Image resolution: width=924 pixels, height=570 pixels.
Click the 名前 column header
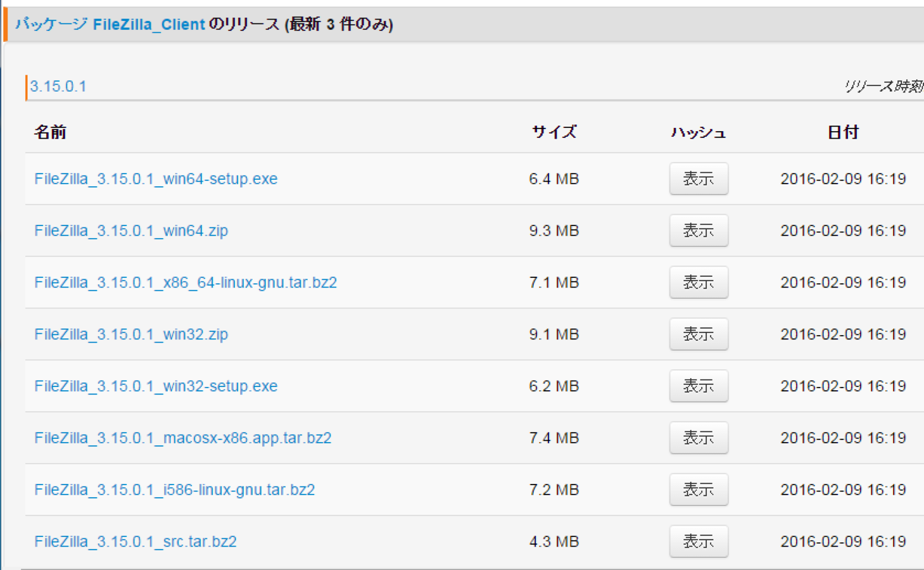[50, 132]
